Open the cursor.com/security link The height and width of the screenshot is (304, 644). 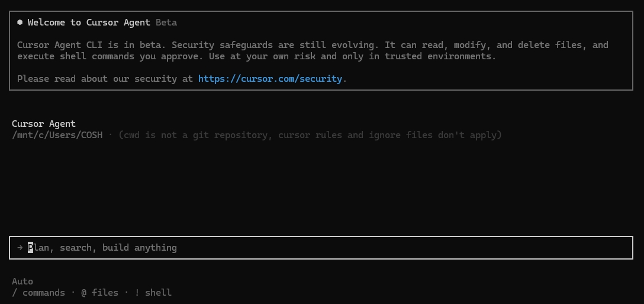tap(270, 79)
